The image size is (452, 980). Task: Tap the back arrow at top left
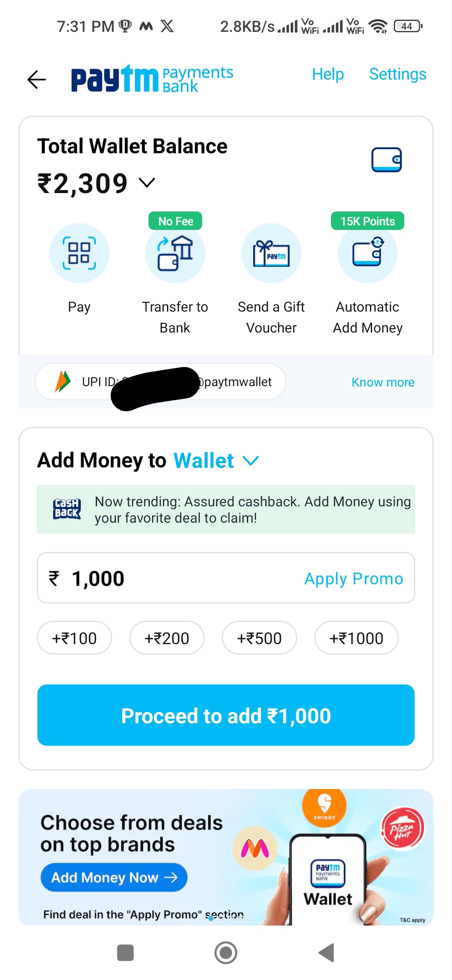pyautogui.click(x=37, y=79)
